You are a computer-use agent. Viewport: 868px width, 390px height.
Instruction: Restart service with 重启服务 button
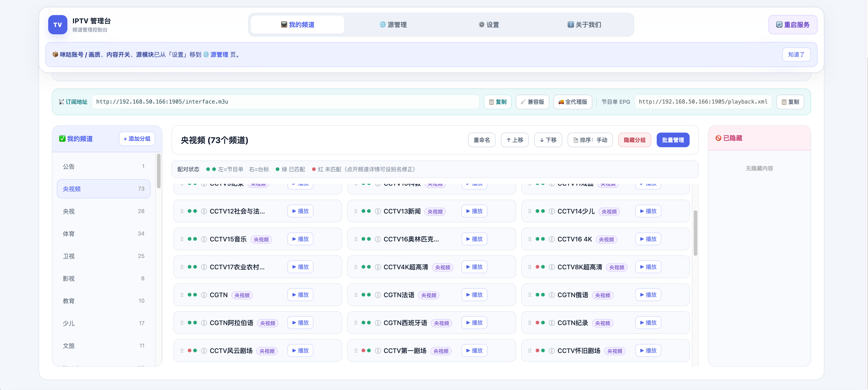(793, 25)
